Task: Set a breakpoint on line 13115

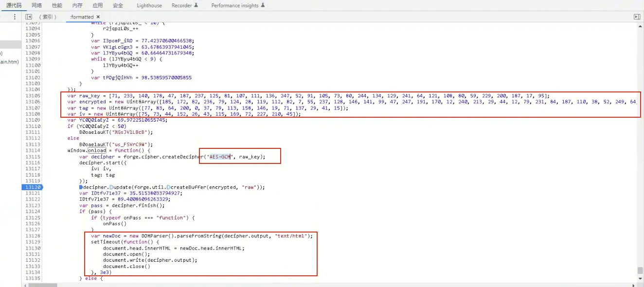Action: pyautogui.click(x=33, y=157)
